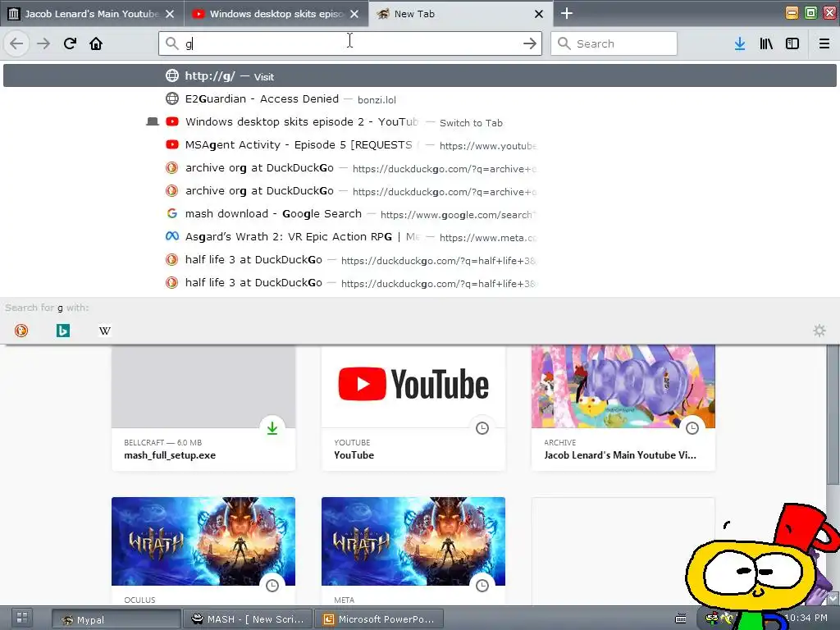Search with the DuckDuckGo one-off engine icon
This screenshot has height=630, width=840.
[21, 331]
